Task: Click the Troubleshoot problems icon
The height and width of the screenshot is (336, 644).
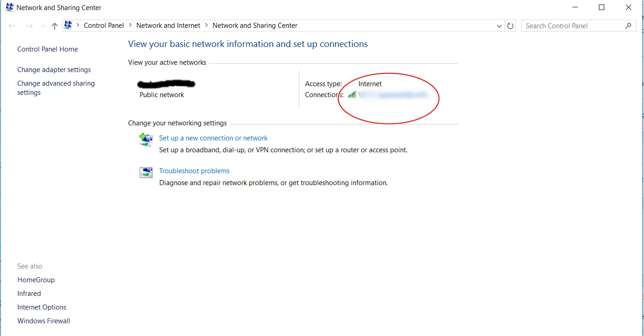Action: click(146, 172)
